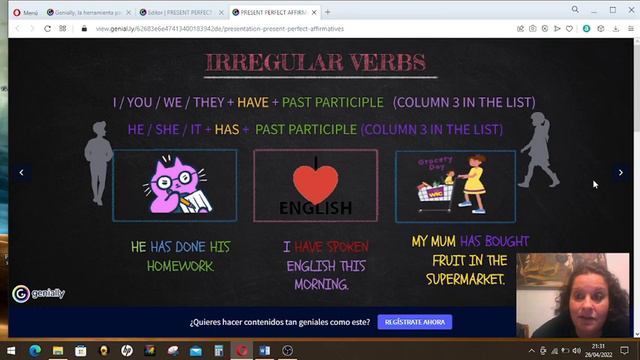Go forward to the next page
Image resolution: width=640 pixels, height=360 pixels.
tap(32, 29)
